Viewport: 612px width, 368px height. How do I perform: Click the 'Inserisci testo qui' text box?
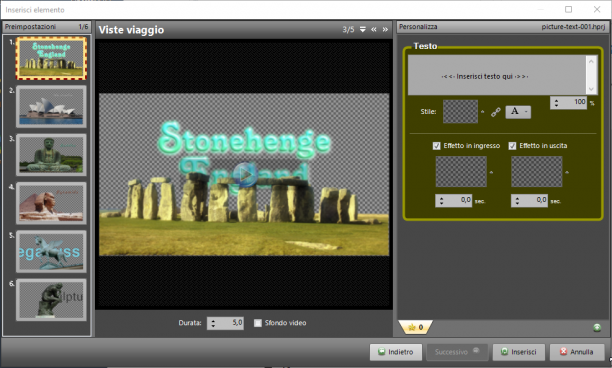pyautogui.click(x=497, y=75)
